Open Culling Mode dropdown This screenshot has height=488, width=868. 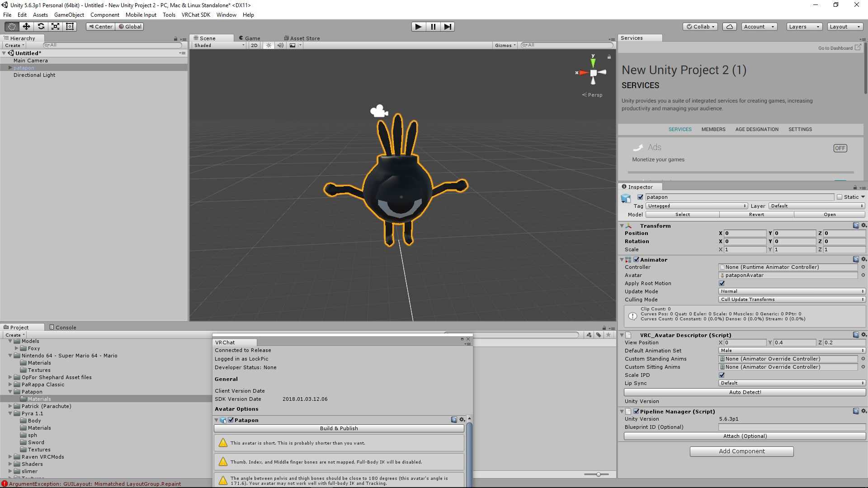coord(791,300)
